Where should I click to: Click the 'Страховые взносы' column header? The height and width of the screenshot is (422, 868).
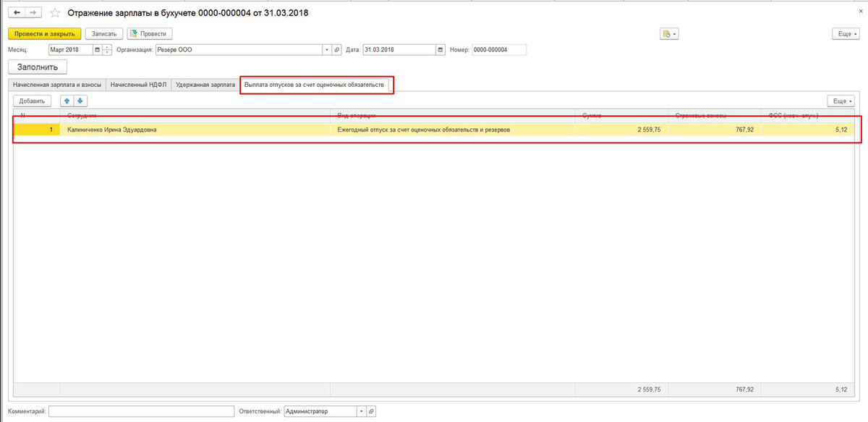(715, 115)
